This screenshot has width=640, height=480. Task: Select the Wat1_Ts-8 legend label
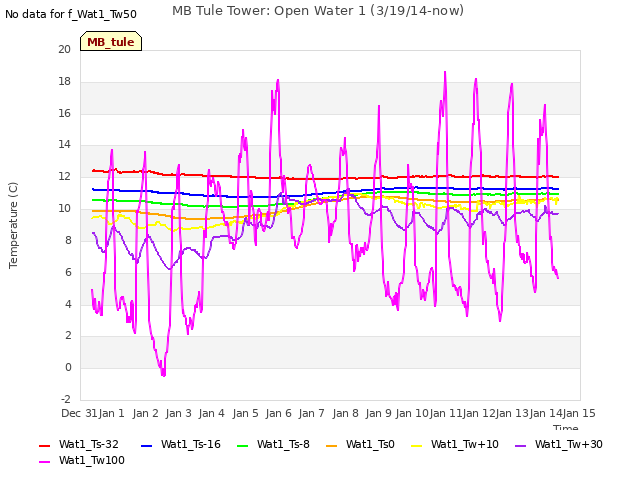[283, 444]
